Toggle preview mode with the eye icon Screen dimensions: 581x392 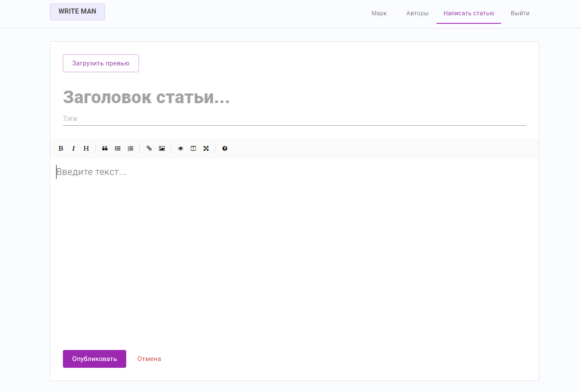(180, 148)
